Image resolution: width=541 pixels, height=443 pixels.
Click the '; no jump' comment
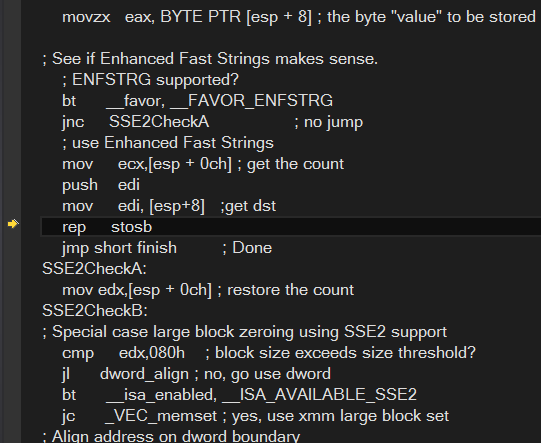328,122
